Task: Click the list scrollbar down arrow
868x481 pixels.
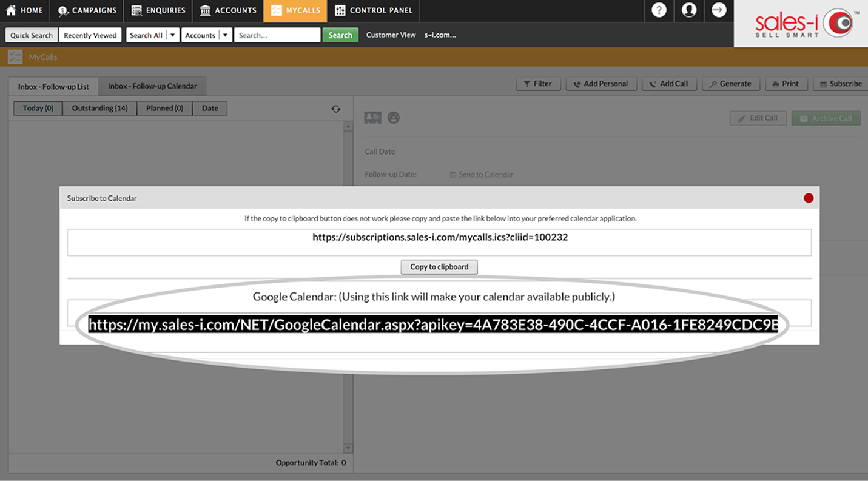Action: pyautogui.click(x=348, y=448)
